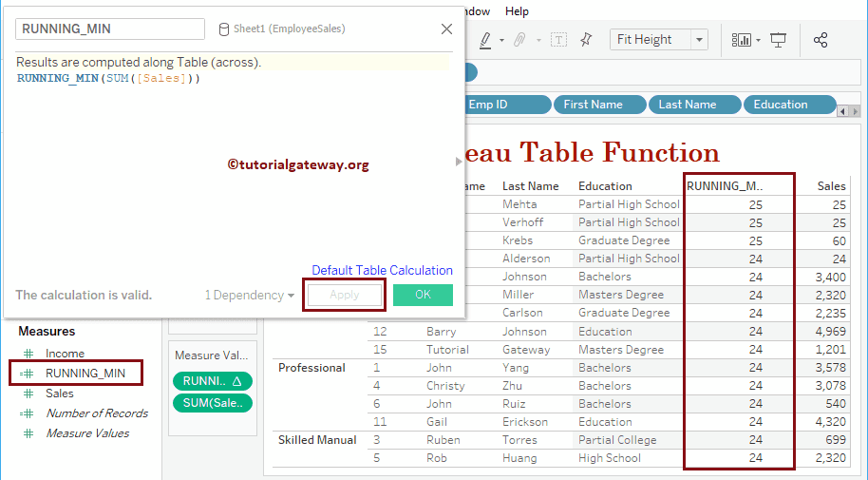Click the shelf scroll right arrow
The height and width of the screenshot is (480, 868).
coord(855,111)
